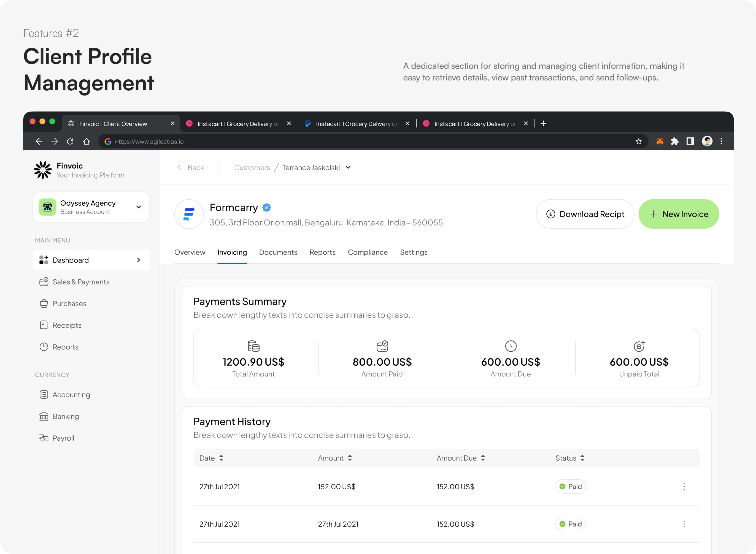The height and width of the screenshot is (554, 756).
Task: Open the MetaMask fox extension
Action: [659, 141]
